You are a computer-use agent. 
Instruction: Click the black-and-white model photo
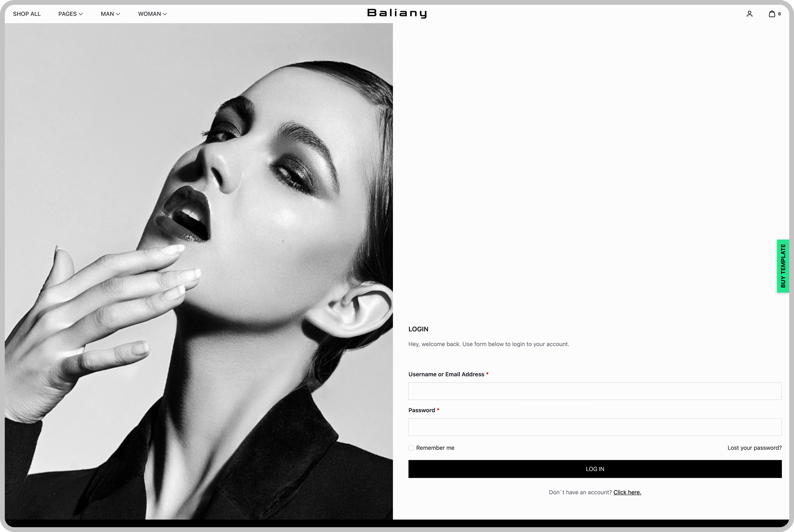click(199, 271)
